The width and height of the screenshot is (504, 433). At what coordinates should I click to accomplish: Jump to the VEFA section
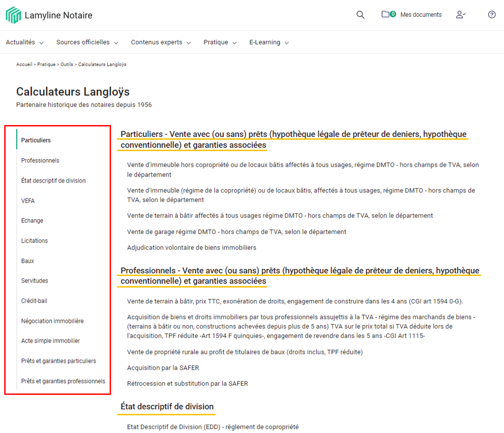tap(28, 201)
